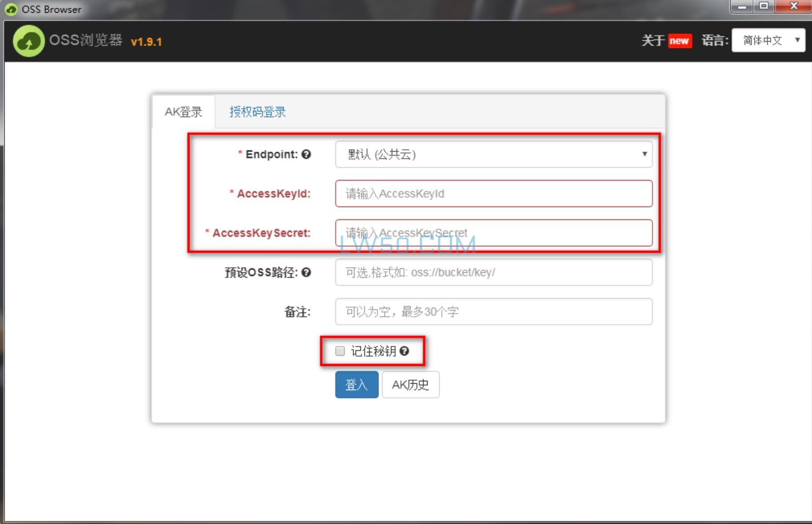This screenshot has width=812, height=524.
Task: Maximize the OSS Browser window
Action: click(x=764, y=6)
